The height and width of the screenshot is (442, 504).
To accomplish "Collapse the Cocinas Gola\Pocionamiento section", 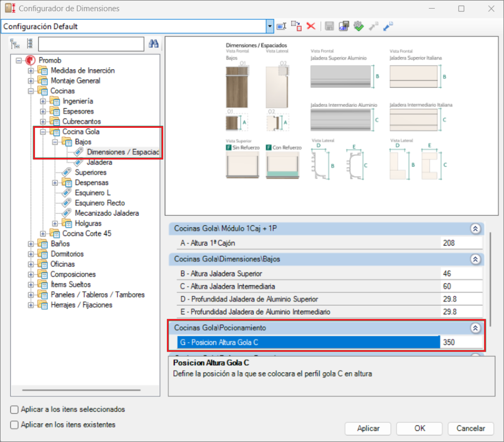I will (x=474, y=328).
